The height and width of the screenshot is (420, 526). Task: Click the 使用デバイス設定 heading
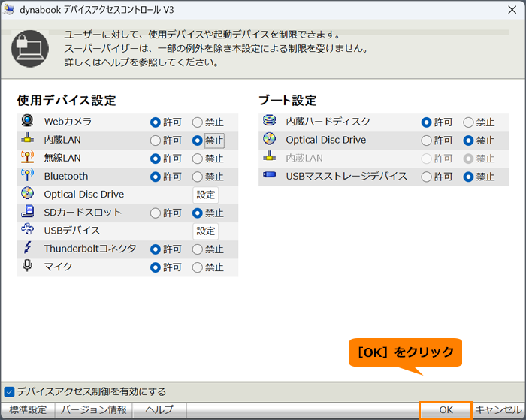[66, 100]
